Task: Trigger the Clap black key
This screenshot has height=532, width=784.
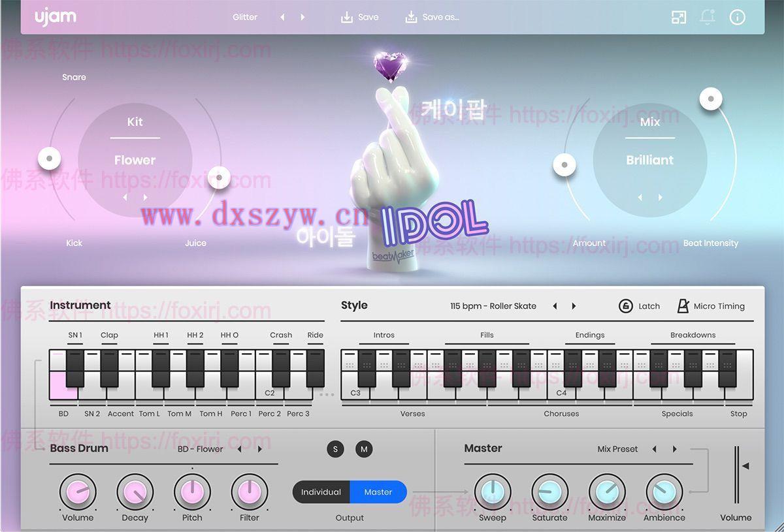Action: (109, 369)
